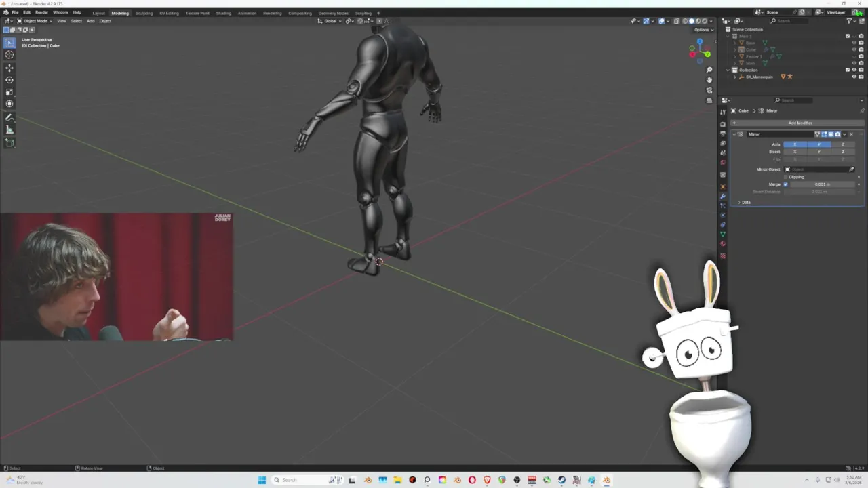Screen dimensions: 868x488
Task: Select the Scale tool
Action: click(x=9, y=91)
